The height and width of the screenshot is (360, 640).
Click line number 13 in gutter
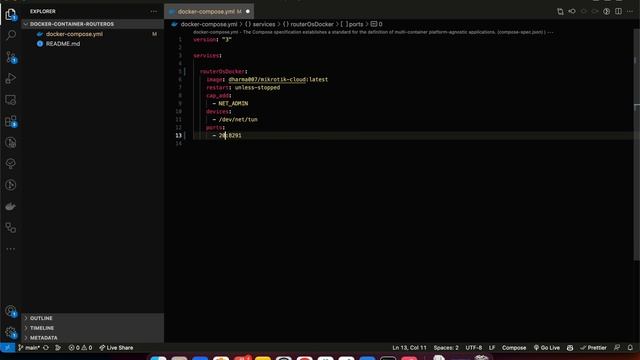178,136
